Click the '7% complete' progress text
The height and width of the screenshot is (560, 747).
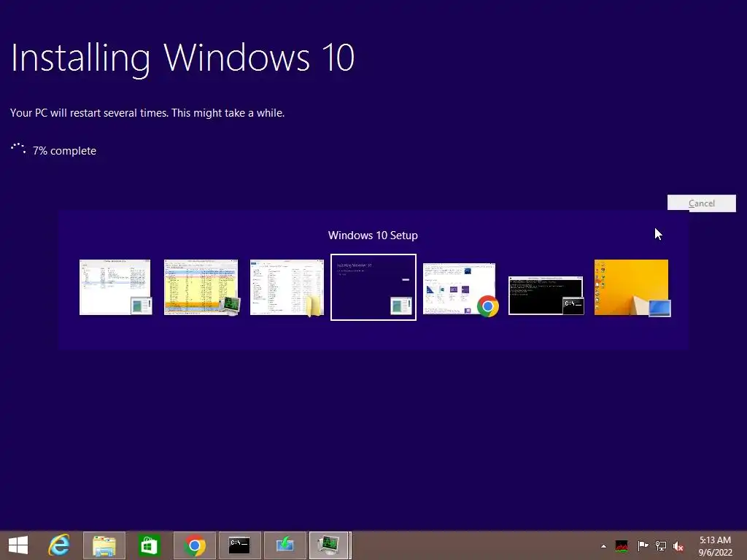point(64,151)
